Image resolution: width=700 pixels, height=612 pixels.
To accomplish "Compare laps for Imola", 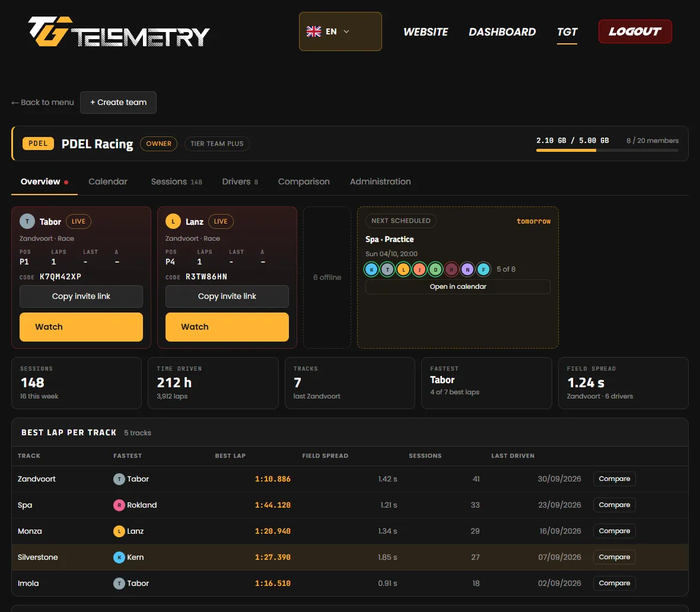I will click(615, 584).
